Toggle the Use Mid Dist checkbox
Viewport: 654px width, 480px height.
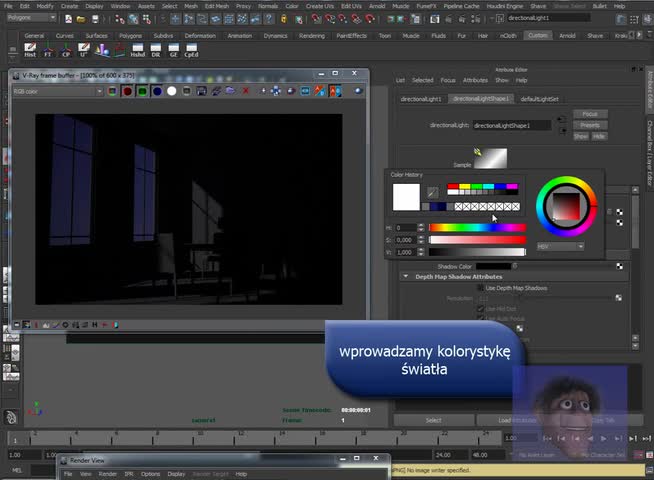click(x=480, y=309)
